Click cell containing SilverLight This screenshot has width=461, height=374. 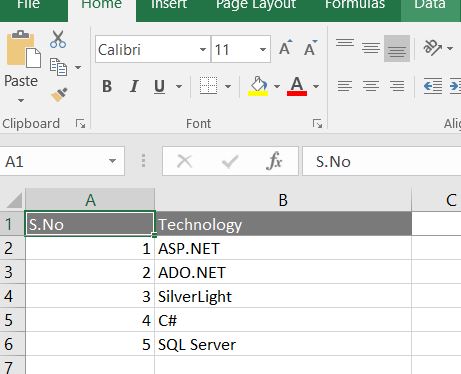tap(283, 296)
